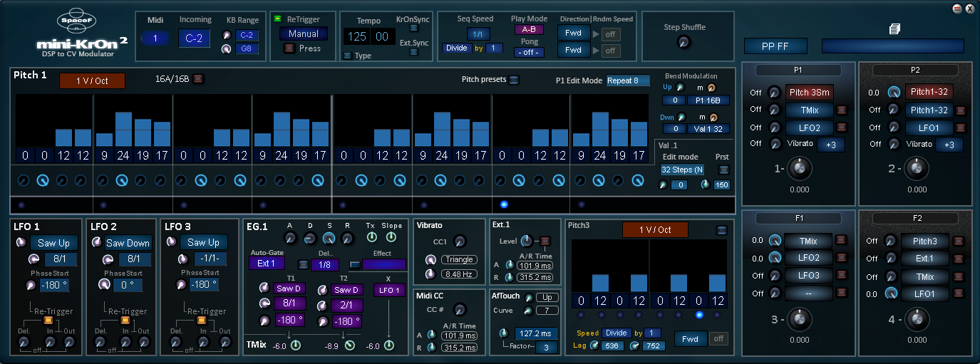The height and width of the screenshot is (364, 980).
Task: Select the Pitch3 source in F2
Action: point(925,241)
